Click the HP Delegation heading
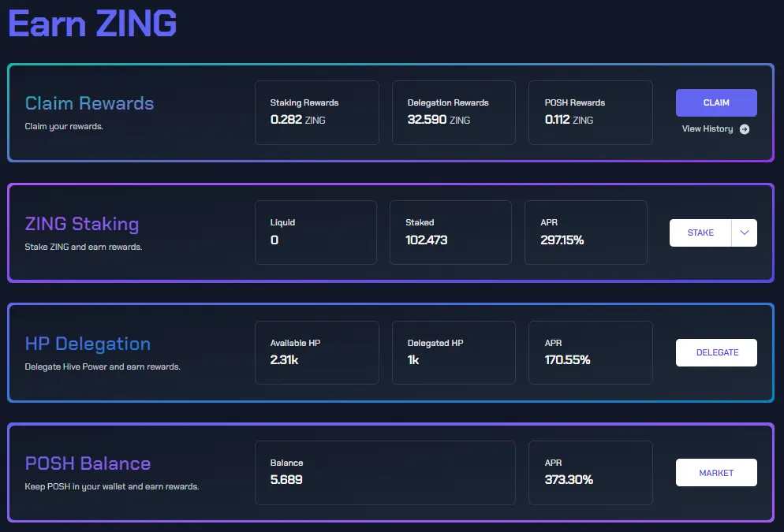The height and width of the screenshot is (532, 784). click(88, 344)
